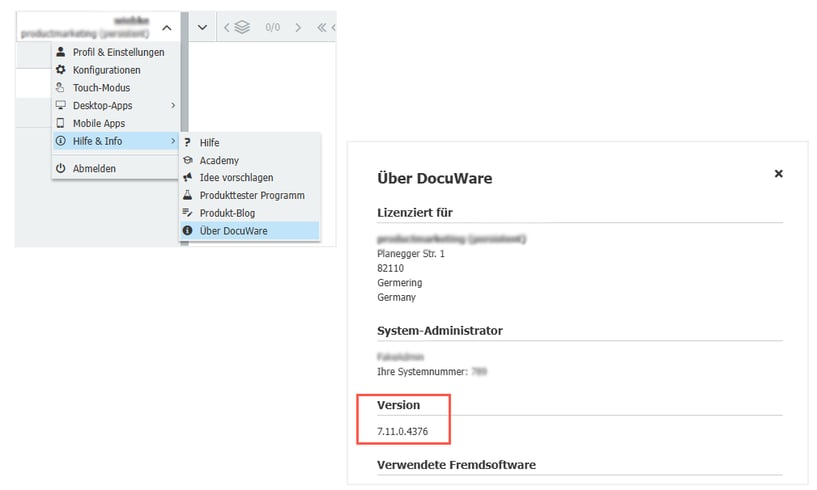Open the dropdown arrow beside the user menu
The image size is (817, 490).
(202, 28)
